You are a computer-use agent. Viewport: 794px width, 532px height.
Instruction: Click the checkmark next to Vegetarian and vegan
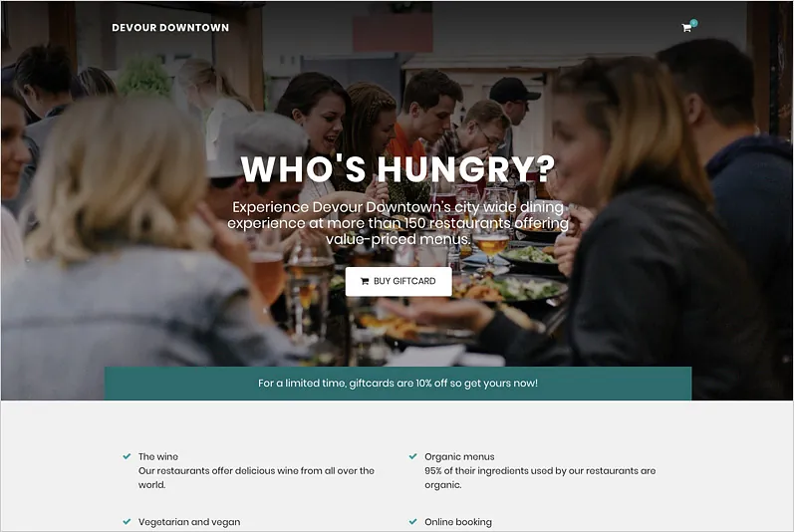point(127,521)
